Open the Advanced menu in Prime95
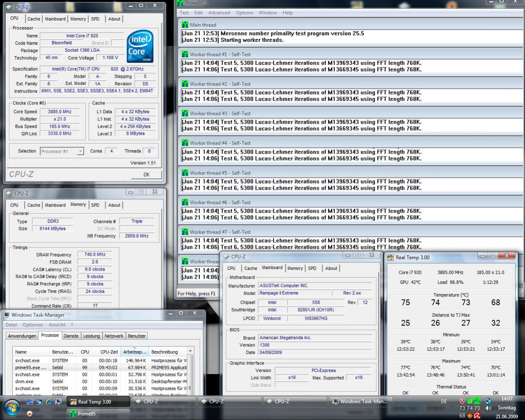 click(x=219, y=13)
